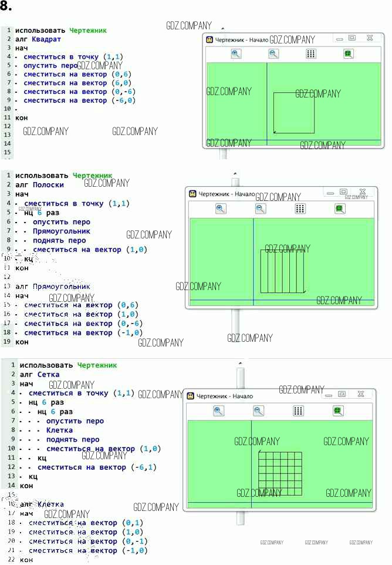Zoom out in the top Чертежник window
This screenshot has width=392, height=565.
[x=273, y=53]
